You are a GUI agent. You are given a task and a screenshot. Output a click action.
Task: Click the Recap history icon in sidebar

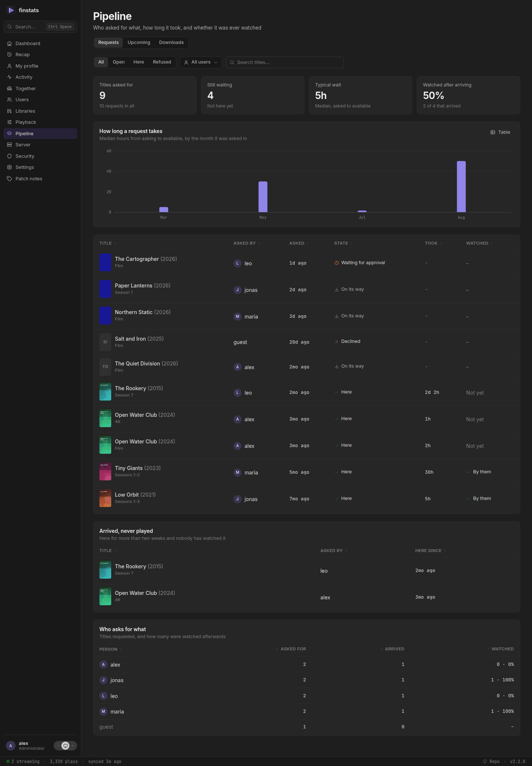pos(10,55)
